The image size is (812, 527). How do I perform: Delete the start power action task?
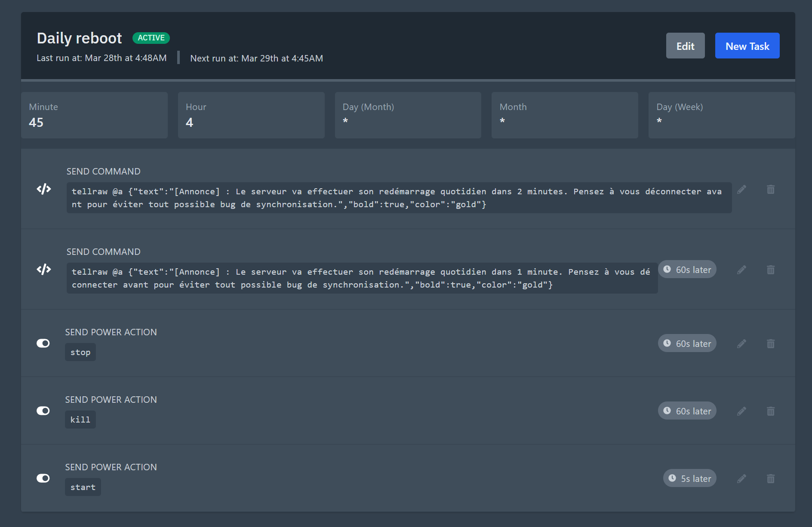[771, 478]
